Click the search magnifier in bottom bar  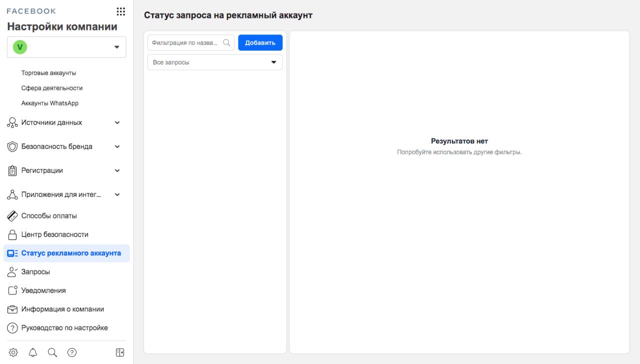point(52,352)
